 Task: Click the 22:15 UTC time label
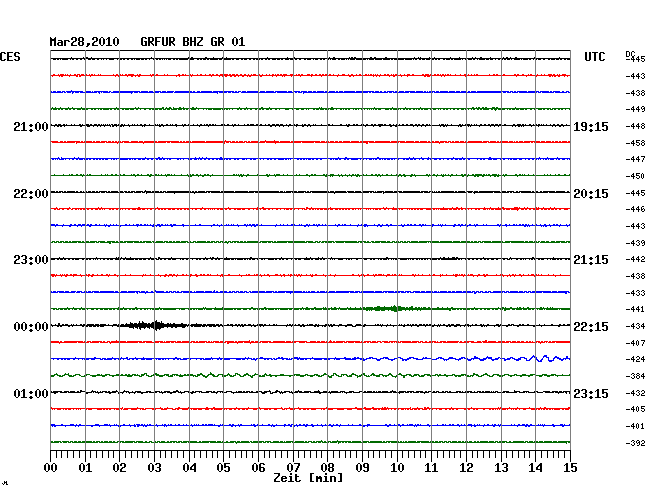click(x=591, y=327)
